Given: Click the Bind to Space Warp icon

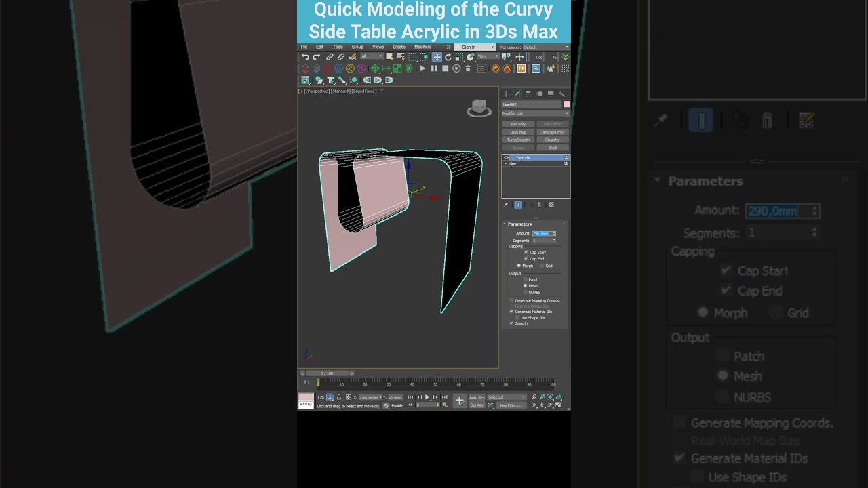Looking at the screenshot, I should click(352, 57).
